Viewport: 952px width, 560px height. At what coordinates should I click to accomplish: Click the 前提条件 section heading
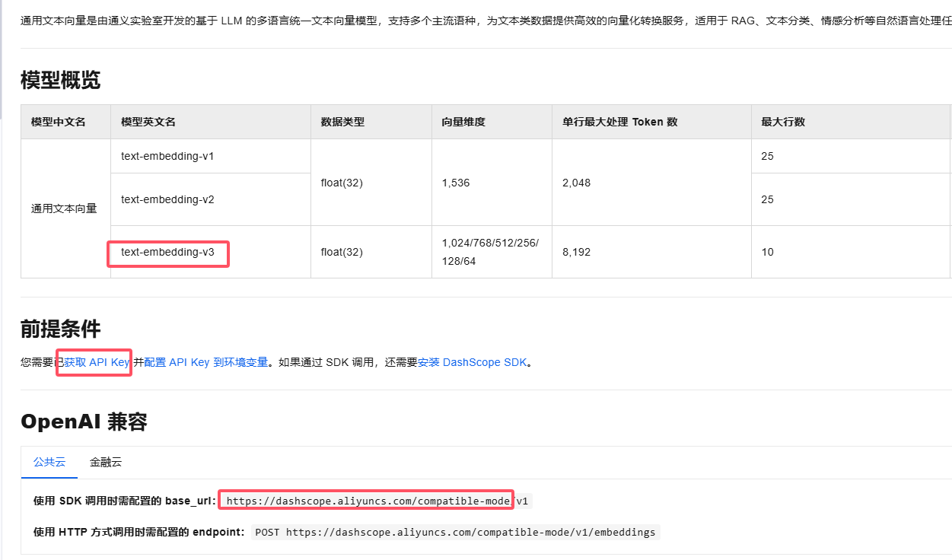(60, 329)
